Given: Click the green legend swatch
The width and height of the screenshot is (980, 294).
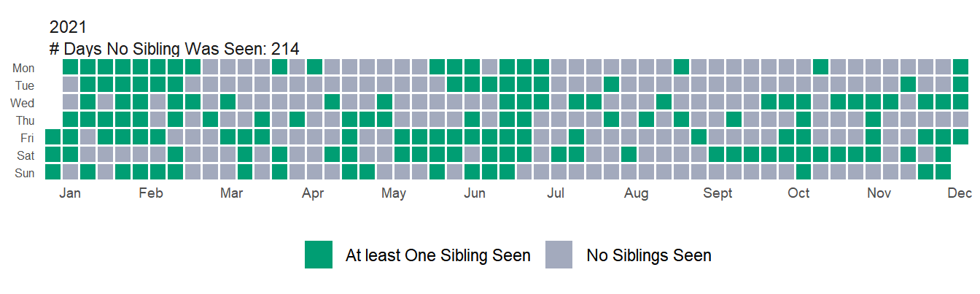Looking at the screenshot, I should tap(318, 255).
